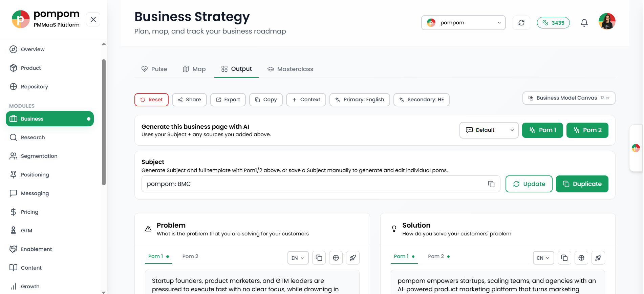Select Pom 1 tab in Problem card
This screenshot has height=294, width=644.
click(158, 256)
